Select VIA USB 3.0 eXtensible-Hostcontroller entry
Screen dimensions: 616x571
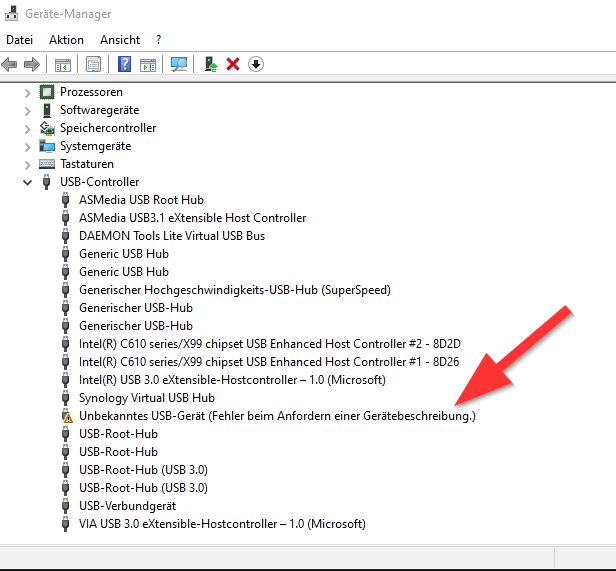pyautogui.click(x=222, y=524)
